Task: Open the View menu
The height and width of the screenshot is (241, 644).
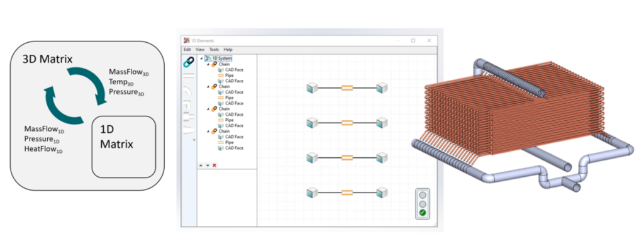Action: coord(200,49)
